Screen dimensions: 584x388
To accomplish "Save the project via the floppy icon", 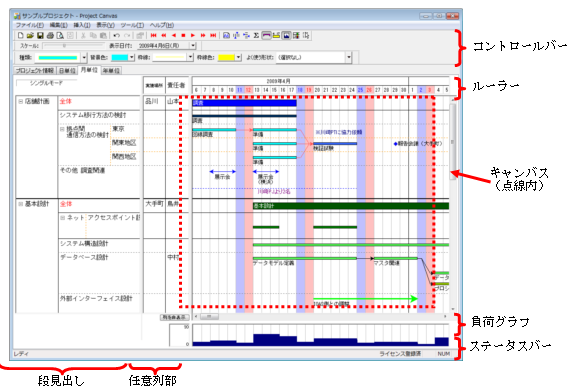I will coord(40,35).
